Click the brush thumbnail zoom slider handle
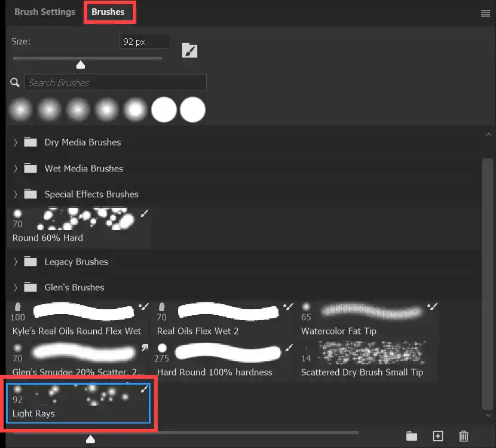 click(x=90, y=440)
